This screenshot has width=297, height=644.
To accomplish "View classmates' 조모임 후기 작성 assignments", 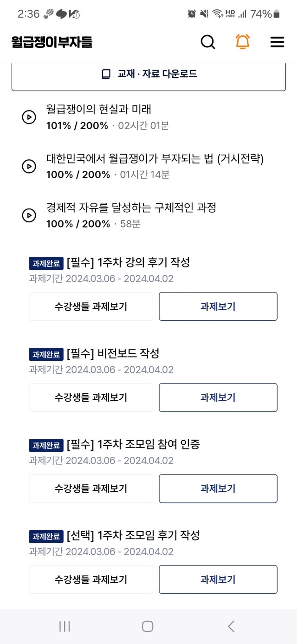I will point(91,579).
